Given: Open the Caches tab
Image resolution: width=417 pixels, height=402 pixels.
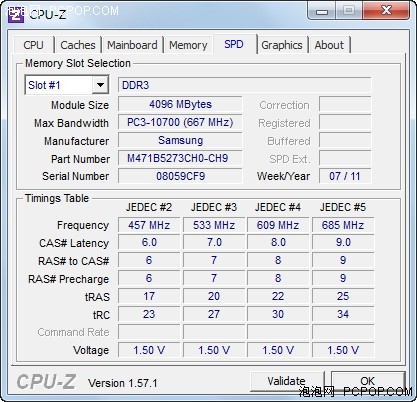Looking at the screenshot, I should [78, 45].
